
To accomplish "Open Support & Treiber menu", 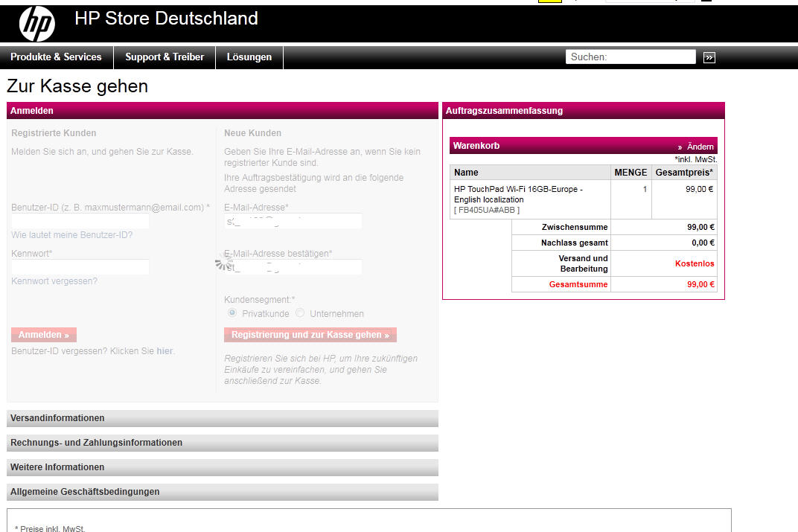I will [x=165, y=57].
